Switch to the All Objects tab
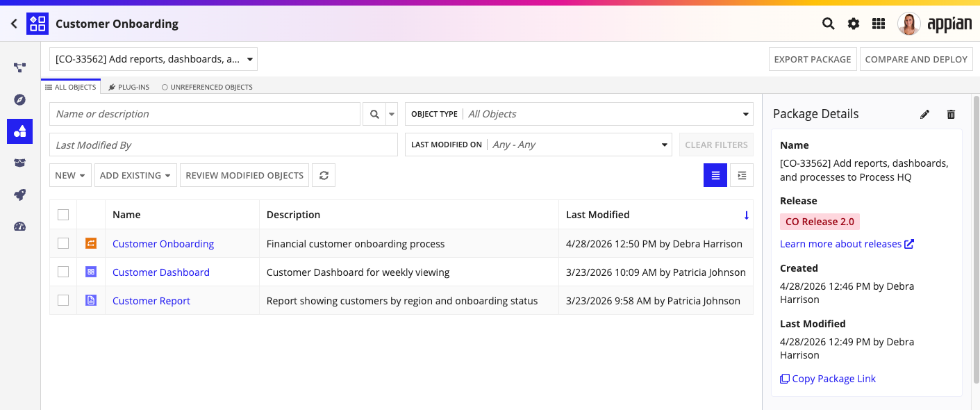980x410 pixels. (x=70, y=87)
